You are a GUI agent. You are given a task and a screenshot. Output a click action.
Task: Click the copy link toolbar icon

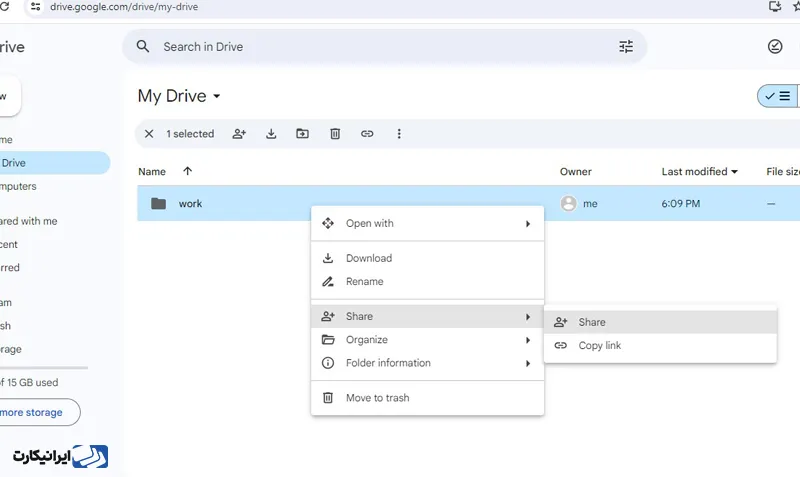click(x=367, y=134)
